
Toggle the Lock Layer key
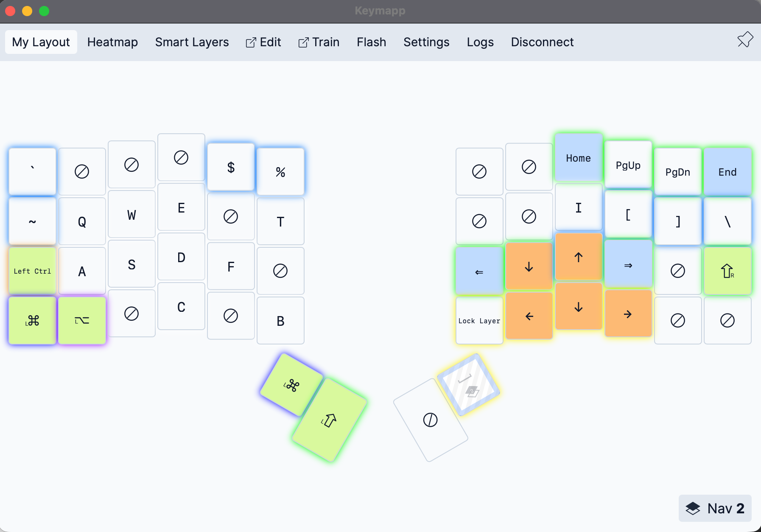click(479, 321)
